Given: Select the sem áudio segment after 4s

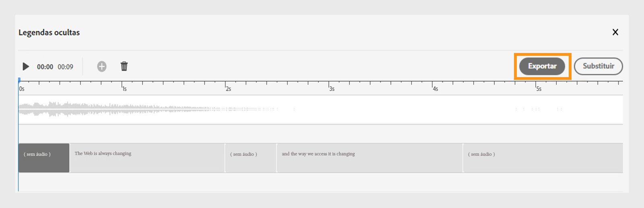Looking at the screenshot, I should click(543, 158).
